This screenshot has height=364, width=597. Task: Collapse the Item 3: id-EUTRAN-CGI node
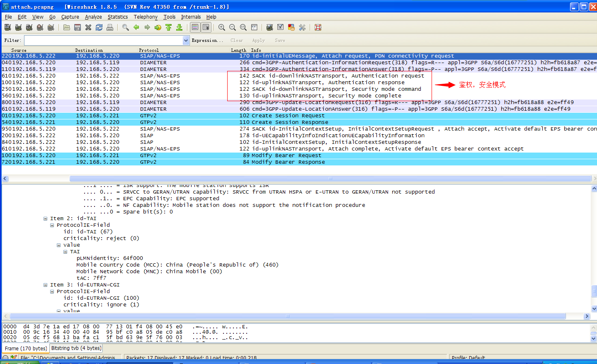coord(46,285)
